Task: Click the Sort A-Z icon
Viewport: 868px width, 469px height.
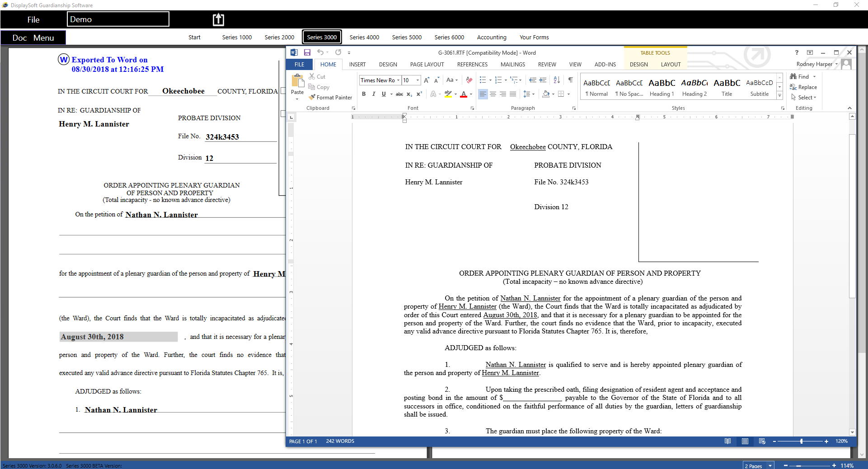Action: click(557, 80)
